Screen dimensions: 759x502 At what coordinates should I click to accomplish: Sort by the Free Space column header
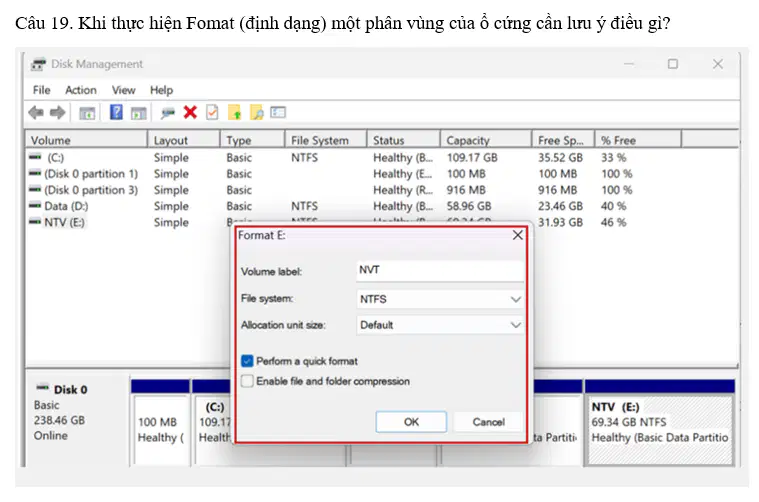[x=563, y=140]
